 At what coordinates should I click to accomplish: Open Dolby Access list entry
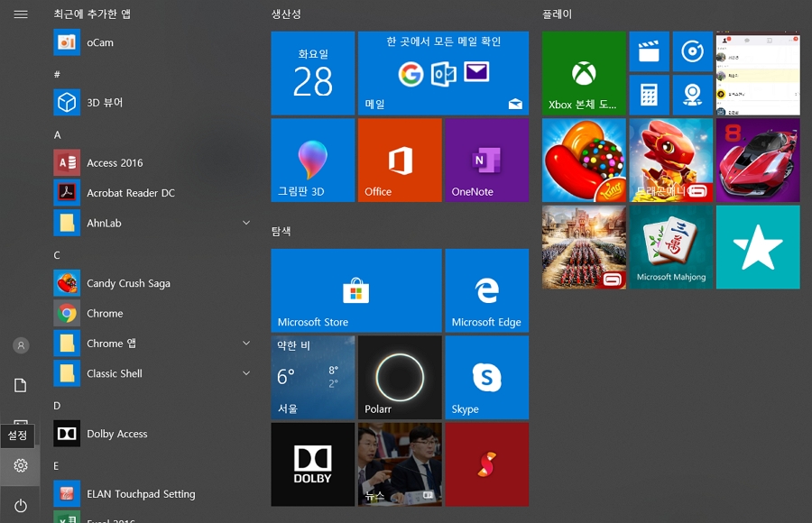coord(152,434)
